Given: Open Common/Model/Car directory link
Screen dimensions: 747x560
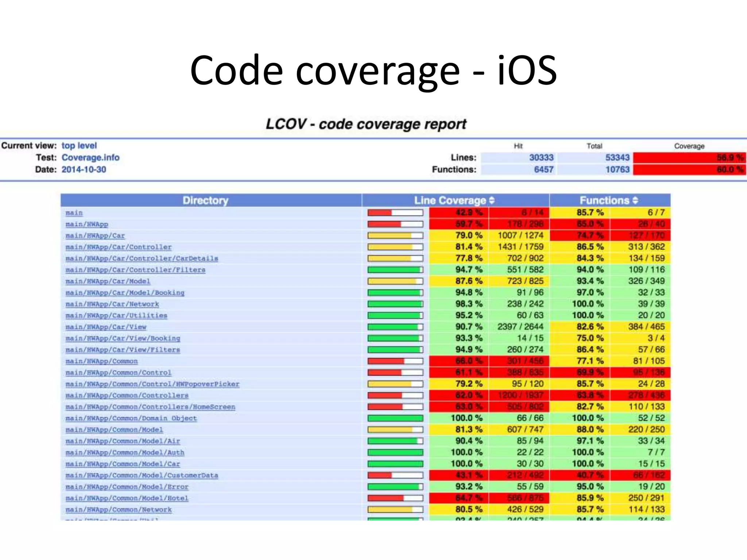Looking at the screenshot, I should (123, 464).
